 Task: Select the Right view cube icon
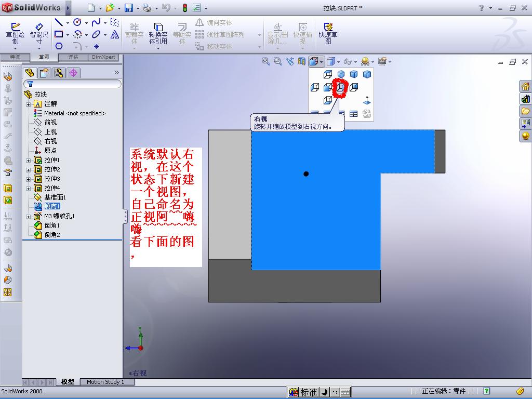click(x=340, y=87)
